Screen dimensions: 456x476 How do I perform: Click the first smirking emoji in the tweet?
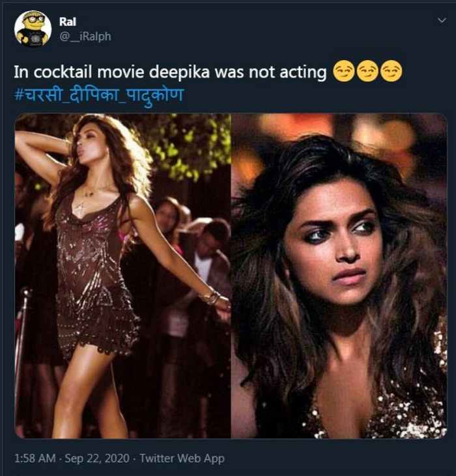343,72
